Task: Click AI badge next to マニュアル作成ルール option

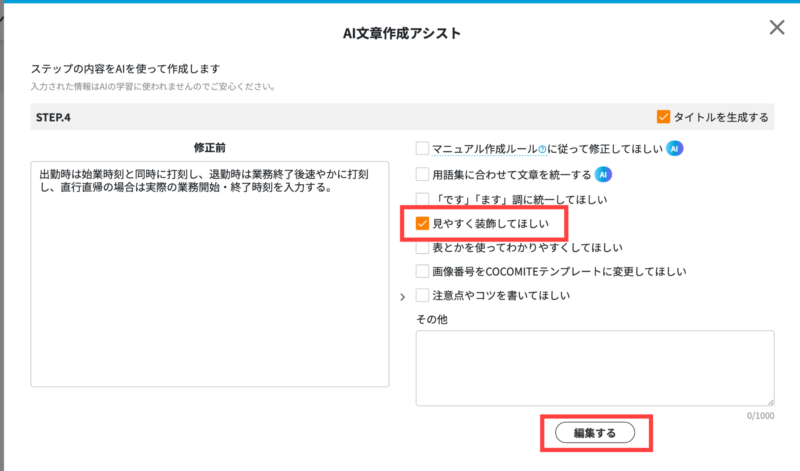Action: 674,148
